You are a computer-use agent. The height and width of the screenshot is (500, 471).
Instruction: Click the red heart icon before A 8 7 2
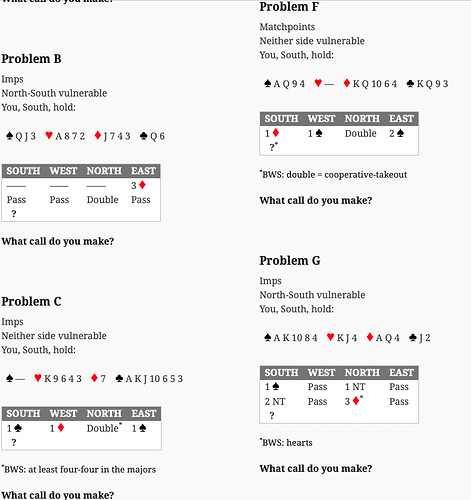pyautogui.click(x=49, y=135)
